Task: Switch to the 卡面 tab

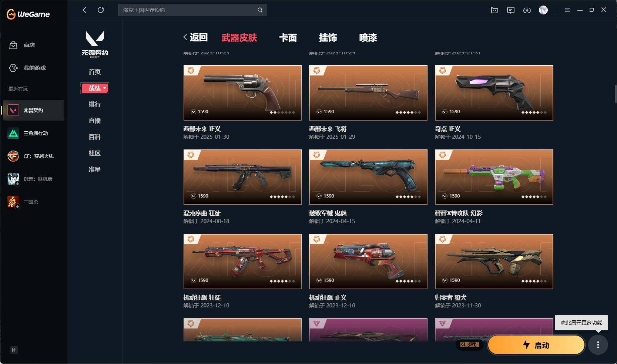Action: tap(288, 38)
